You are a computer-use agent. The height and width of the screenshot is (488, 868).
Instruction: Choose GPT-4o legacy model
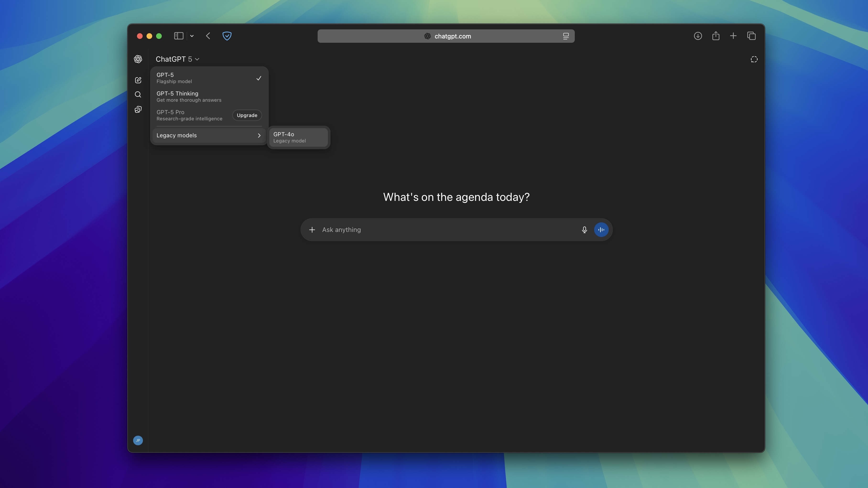tap(298, 137)
